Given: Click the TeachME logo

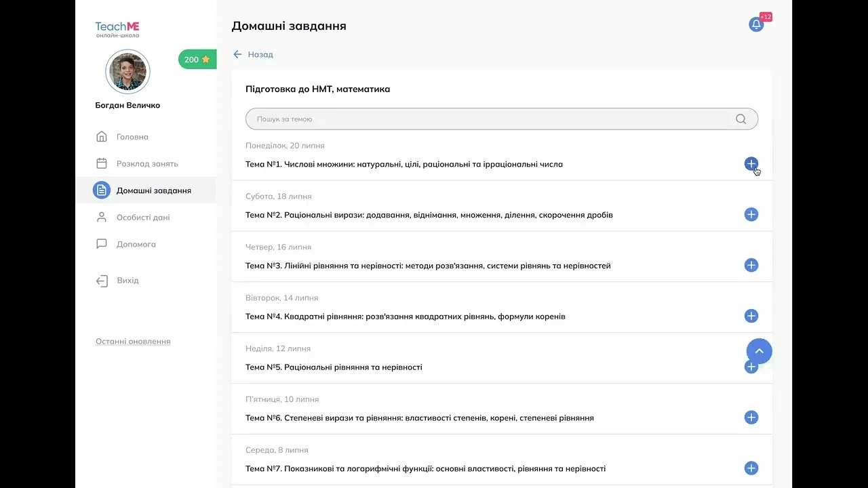Looking at the screenshot, I should 117,29.
